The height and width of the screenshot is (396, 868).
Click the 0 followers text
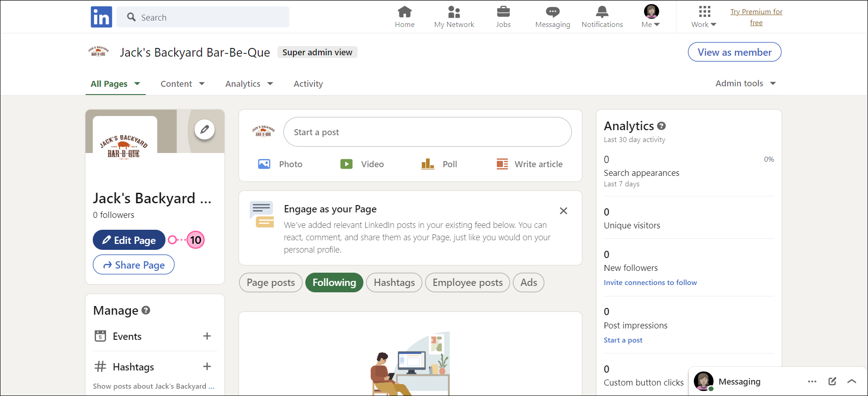113,215
